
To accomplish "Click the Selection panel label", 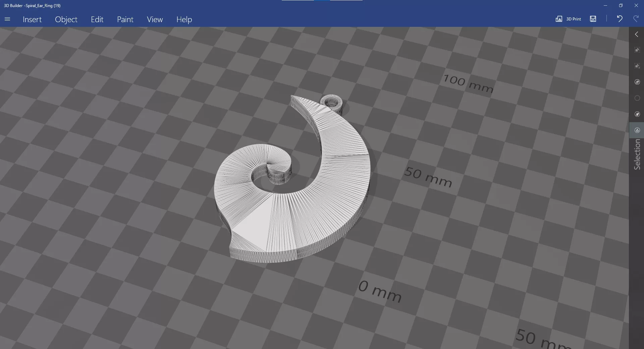I will (x=637, y=154).
